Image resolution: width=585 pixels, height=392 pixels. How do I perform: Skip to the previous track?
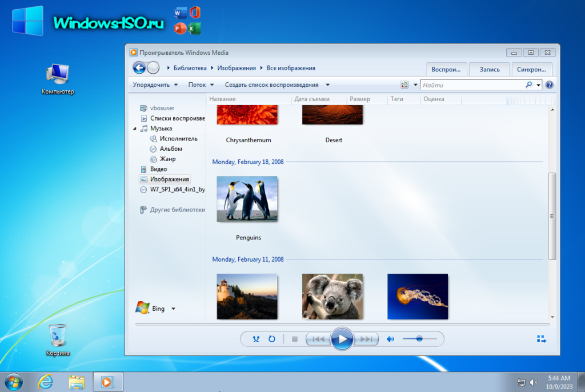(318, 339)
